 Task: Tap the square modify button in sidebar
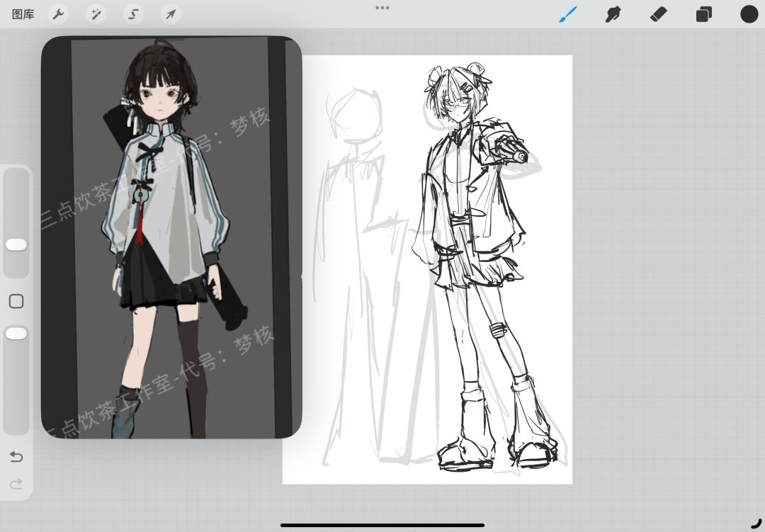[x=16, y=301]
